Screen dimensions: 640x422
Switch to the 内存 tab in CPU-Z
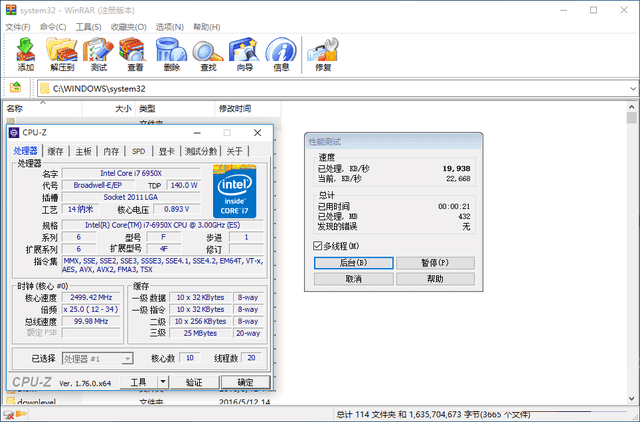(111, 151)
